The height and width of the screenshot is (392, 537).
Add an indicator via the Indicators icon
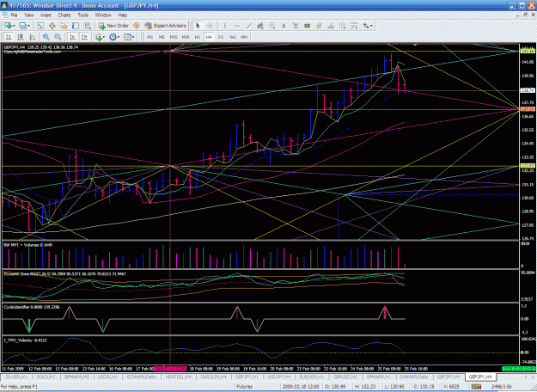click(99, 37)
